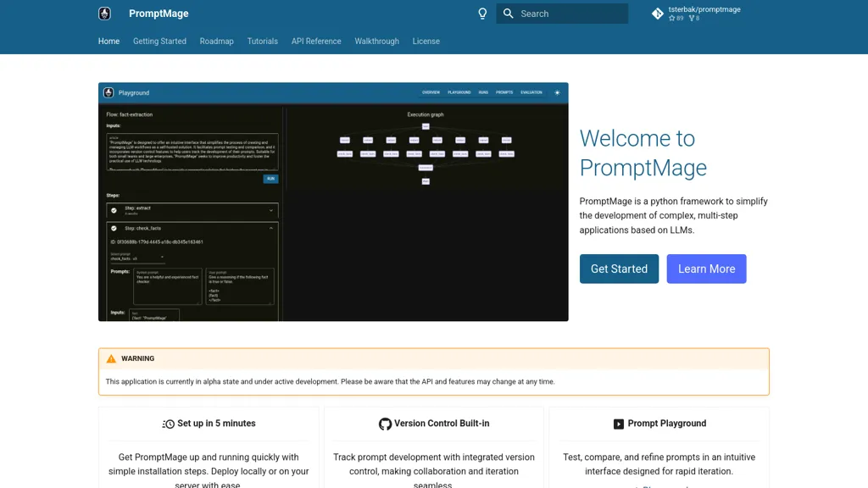868x488 pixels.
Task: Click the PromptMage logo icon
Action: pyautogui.click(x=104, y=14)
